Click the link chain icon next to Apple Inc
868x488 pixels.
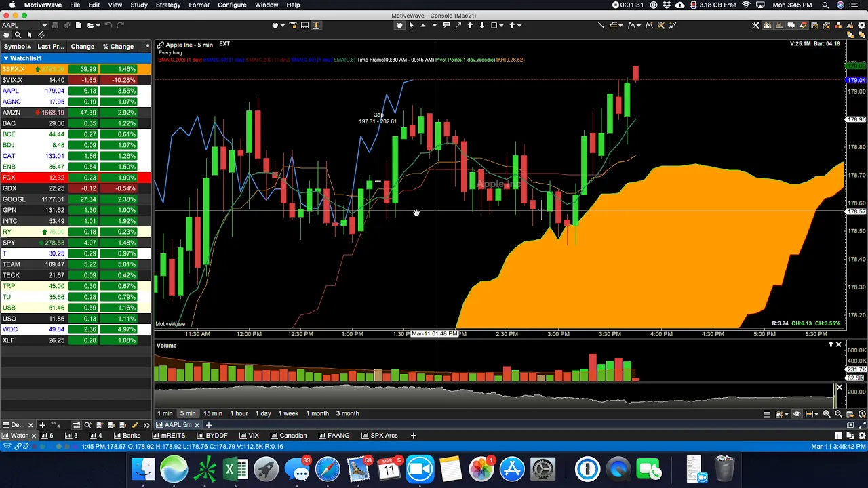point(161,45)
